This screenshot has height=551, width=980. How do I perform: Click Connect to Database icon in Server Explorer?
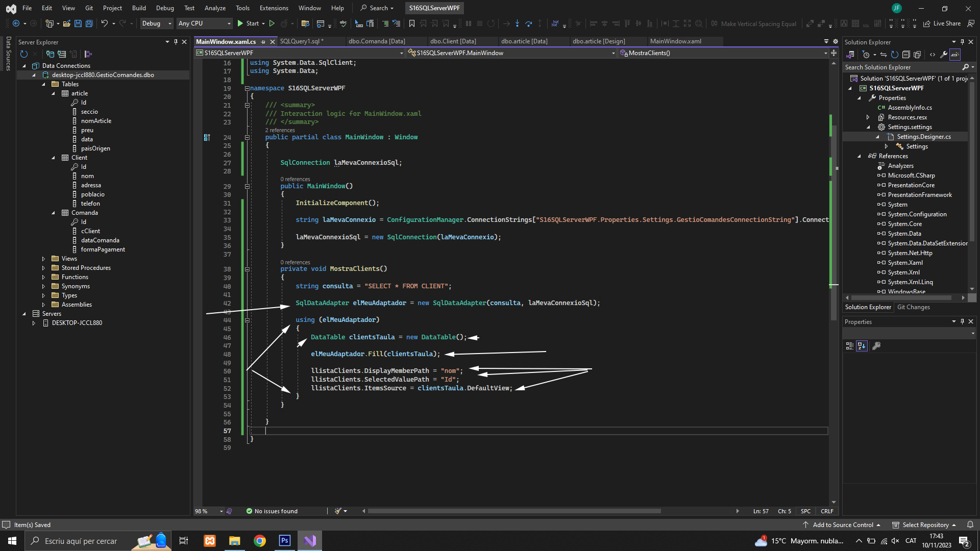click(x=50, y=54)
